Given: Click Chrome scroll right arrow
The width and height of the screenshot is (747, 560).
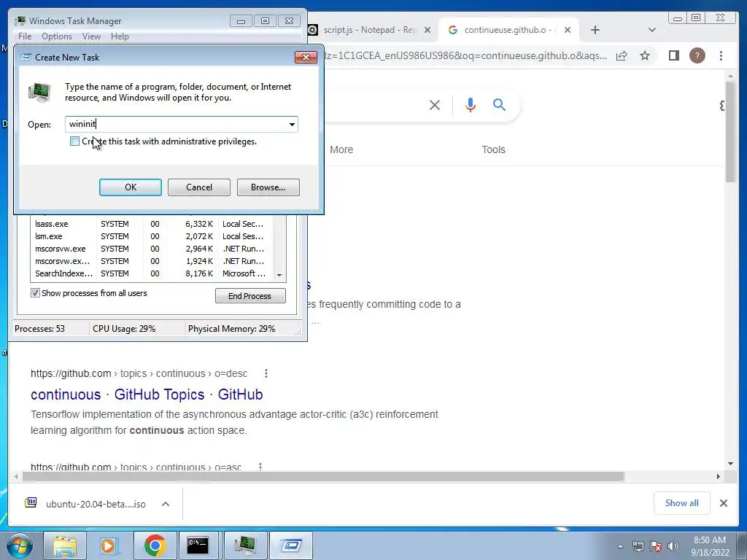Looking at the screenshot, I should click(x=718, y=476).
